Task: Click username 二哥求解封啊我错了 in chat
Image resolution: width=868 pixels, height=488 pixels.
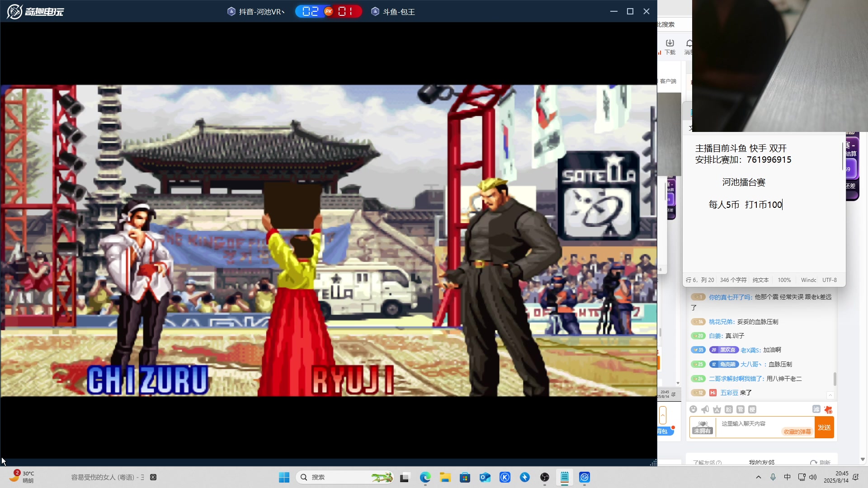Action: 736,379
